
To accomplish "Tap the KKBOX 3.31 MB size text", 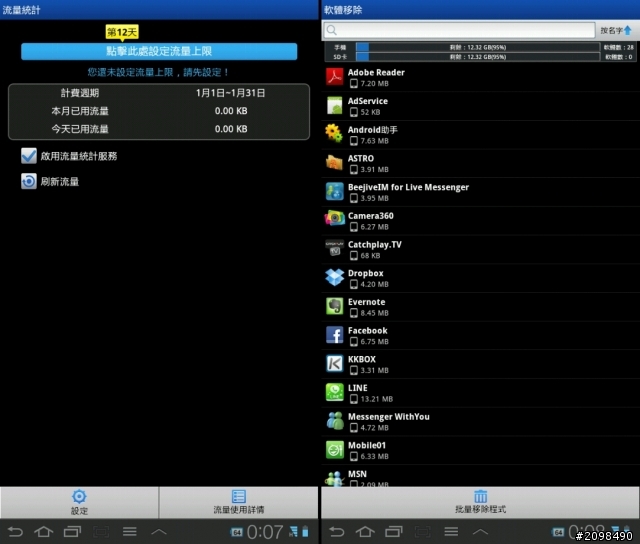I will point(374,371).
